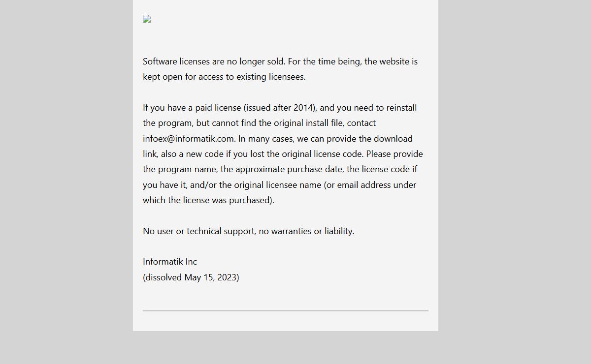The image size is (591, 364).
Task: Click the "(dissolved May 15, 2023)" text
Action: [x=191, y=277]
